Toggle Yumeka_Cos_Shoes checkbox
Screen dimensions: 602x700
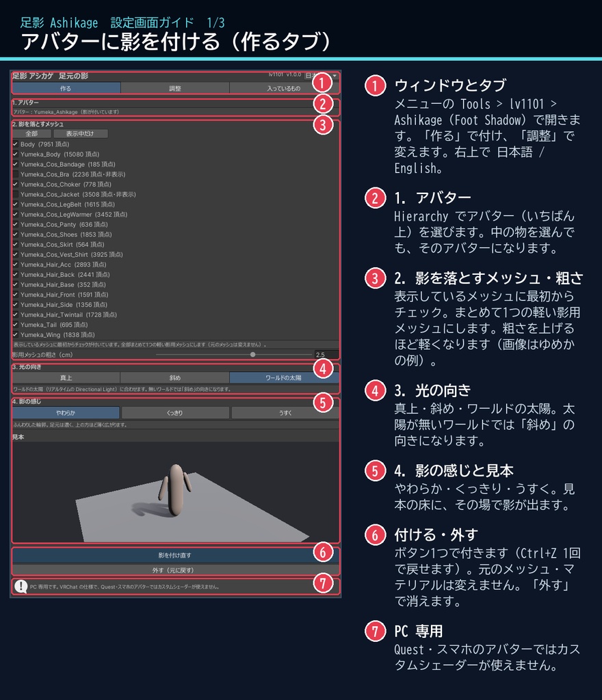tap(15, 234)
